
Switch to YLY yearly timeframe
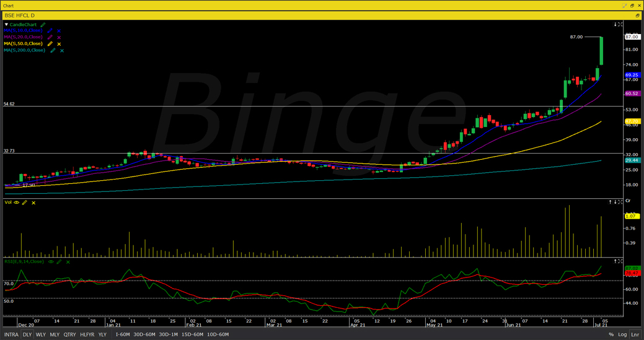click(x=103, y=334)
